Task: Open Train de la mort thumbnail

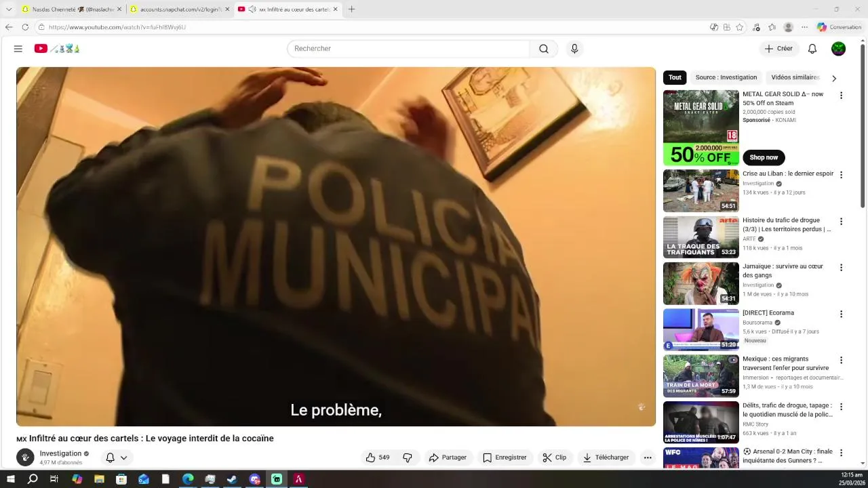Action: pyautogui.click(x=701, y=376)
